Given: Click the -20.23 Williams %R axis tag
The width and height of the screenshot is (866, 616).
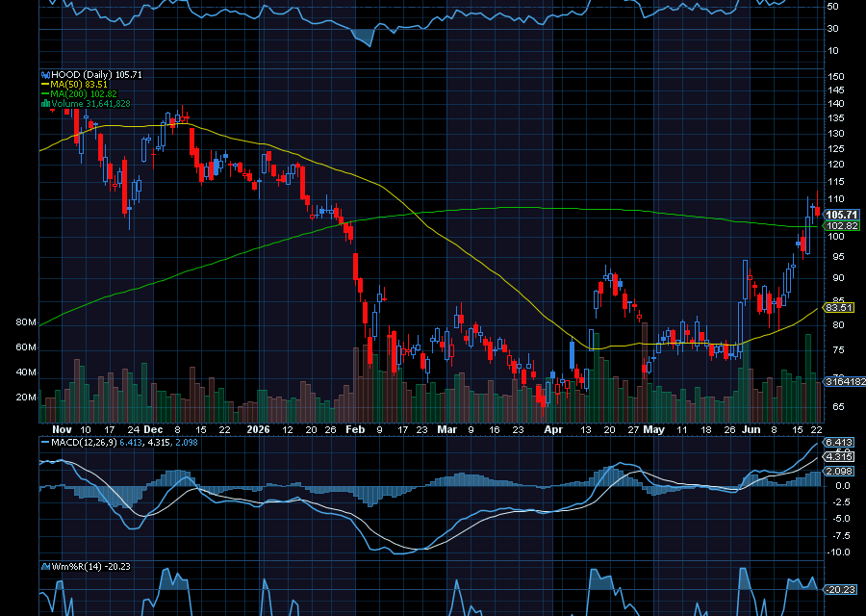Looking at the screenshot, I should [840, 590].
